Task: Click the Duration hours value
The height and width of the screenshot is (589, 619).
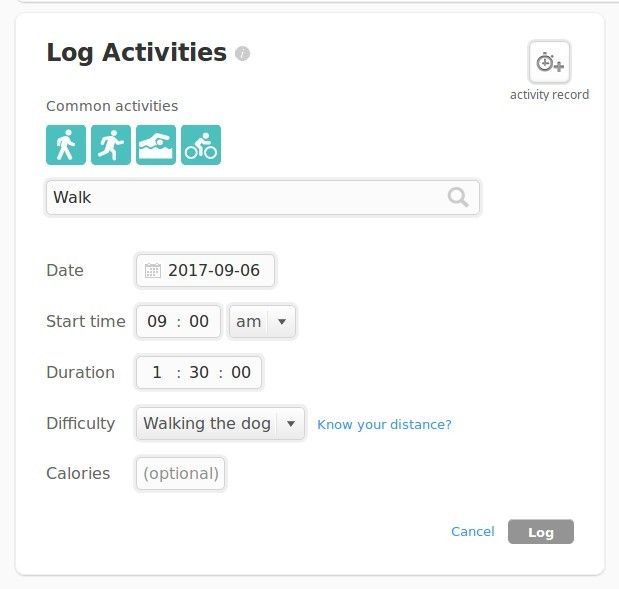Action: coord(157,372)
